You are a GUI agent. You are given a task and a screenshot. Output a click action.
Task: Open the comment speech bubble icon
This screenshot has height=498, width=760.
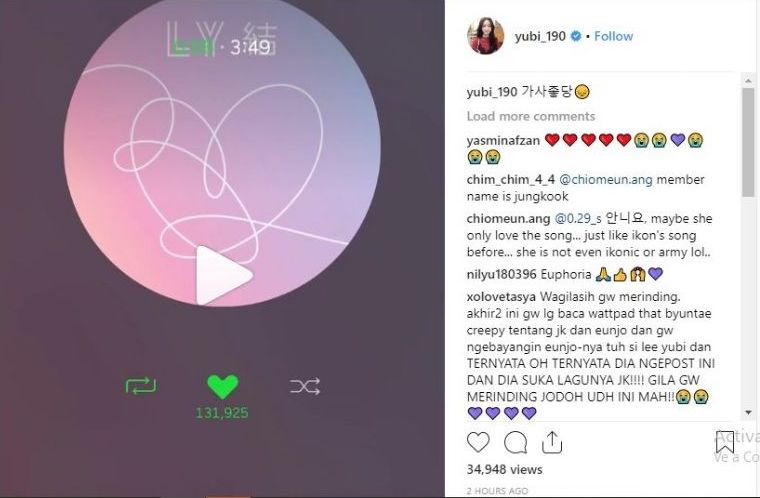tap(515, 442)
